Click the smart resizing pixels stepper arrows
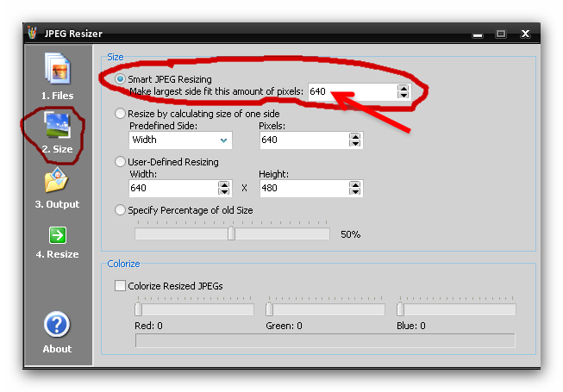 pos(403,91)
